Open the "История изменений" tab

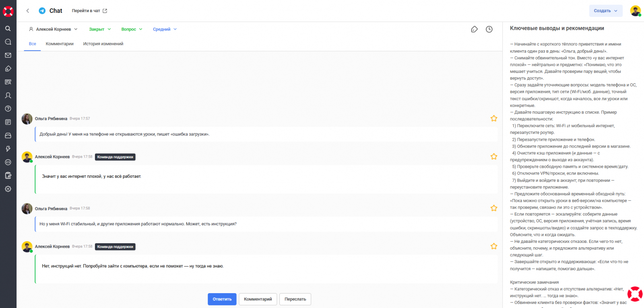[103, 44]
